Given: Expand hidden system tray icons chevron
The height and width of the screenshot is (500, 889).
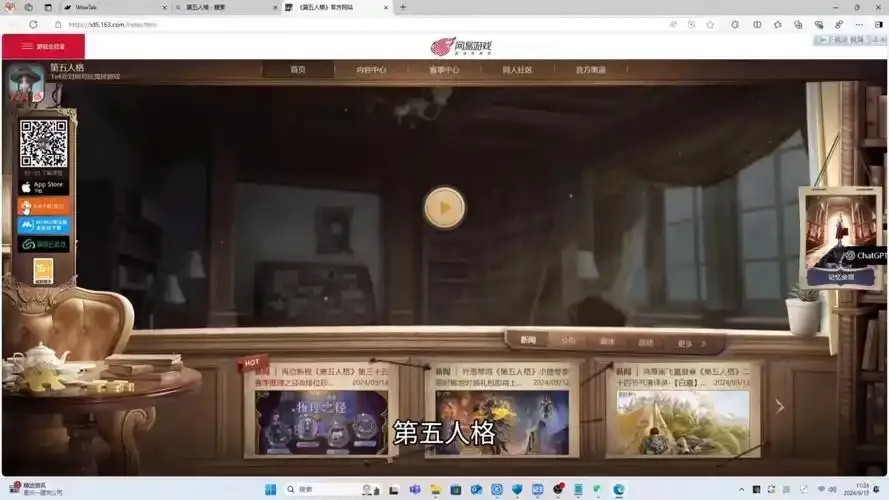Looking at the screenshot, I should pyautogui.click(x=741, y=489).
